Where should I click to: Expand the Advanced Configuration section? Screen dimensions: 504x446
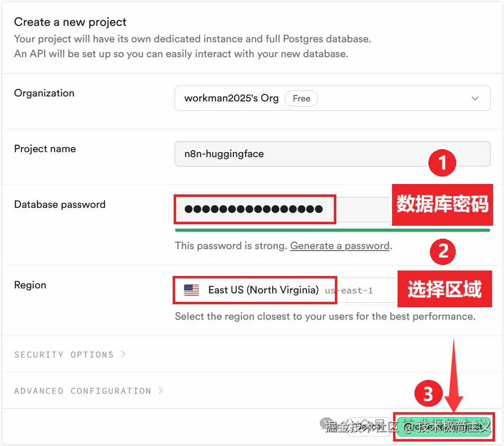pyautogui.click(x=89, y=391)
